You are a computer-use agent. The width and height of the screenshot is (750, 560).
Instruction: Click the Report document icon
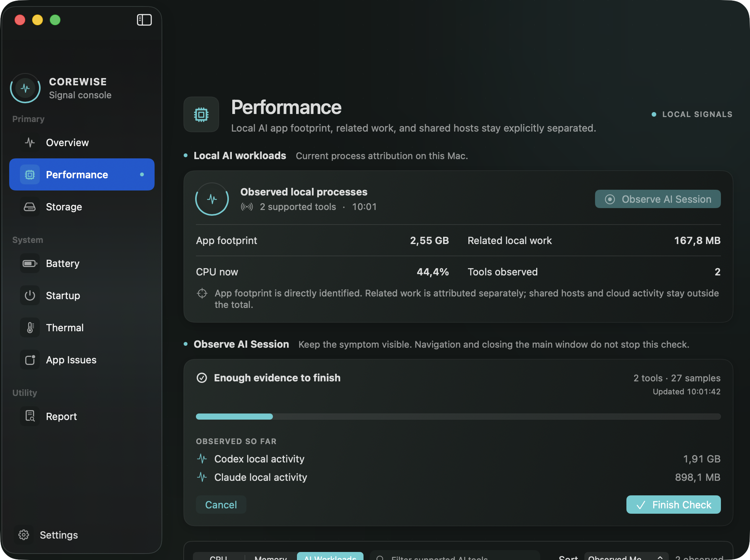(30, 416)
